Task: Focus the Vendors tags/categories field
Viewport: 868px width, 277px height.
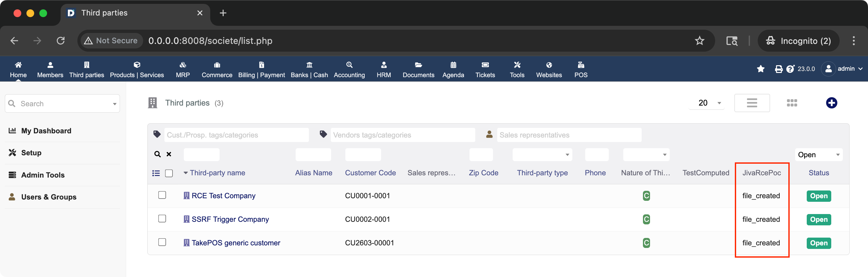Action: 403,135
